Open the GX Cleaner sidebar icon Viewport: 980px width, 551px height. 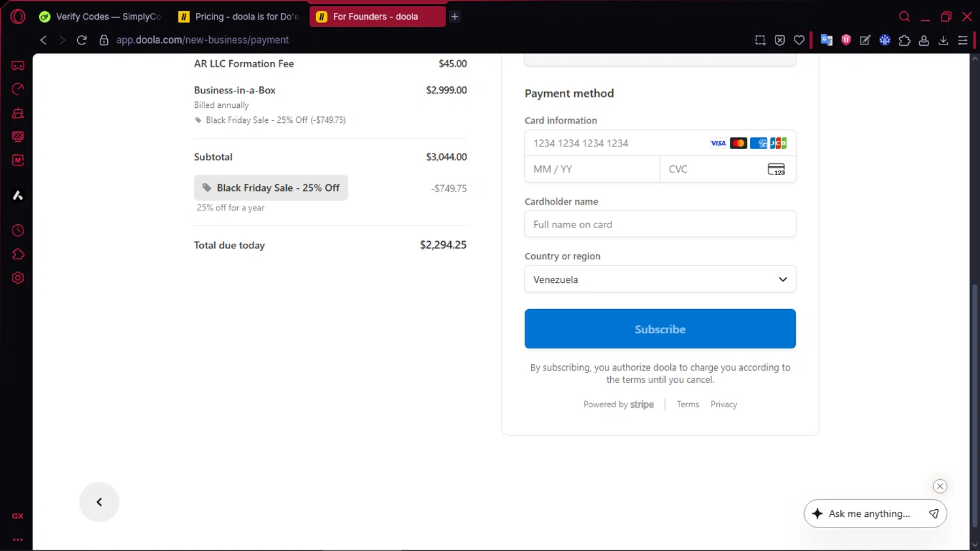pyautogui.click(x=18, y=113)
